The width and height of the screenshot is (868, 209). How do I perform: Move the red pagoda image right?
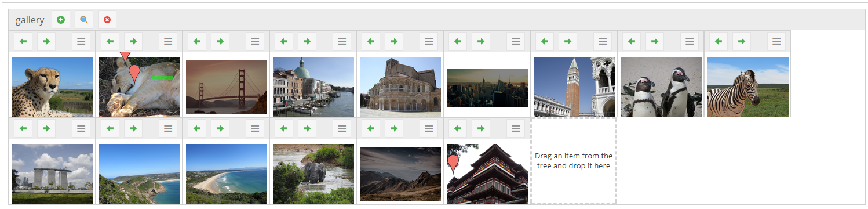tap(481, 128)
